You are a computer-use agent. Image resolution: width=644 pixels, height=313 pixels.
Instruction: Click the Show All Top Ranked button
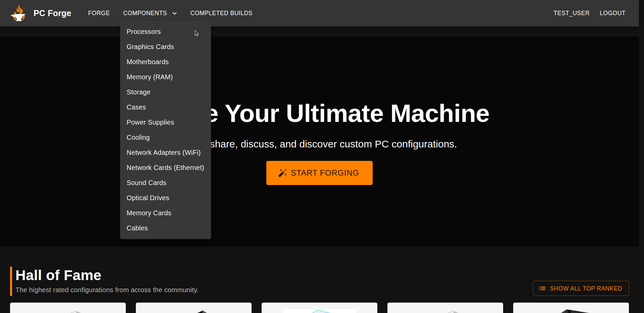[581, 288]
